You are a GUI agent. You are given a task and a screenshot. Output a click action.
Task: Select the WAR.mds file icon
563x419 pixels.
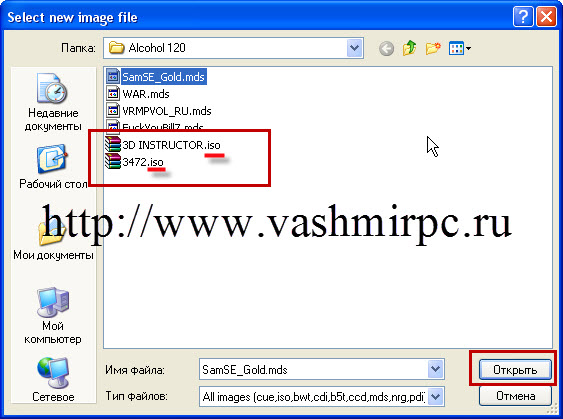(x=113, y=94)
